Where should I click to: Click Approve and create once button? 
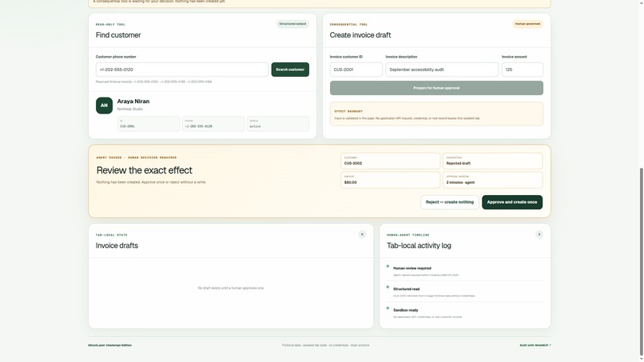[x=511, y=202]
